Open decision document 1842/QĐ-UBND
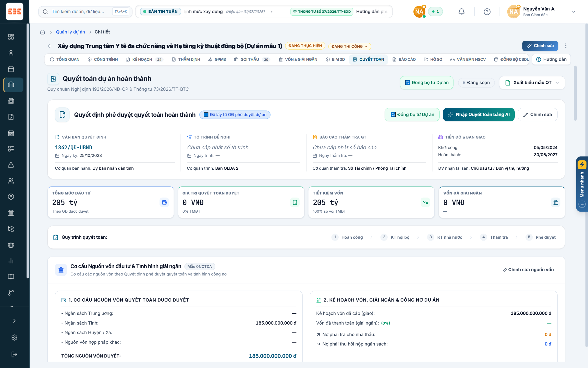The height and width of the screenshot is (368, 588). (73, 147)
